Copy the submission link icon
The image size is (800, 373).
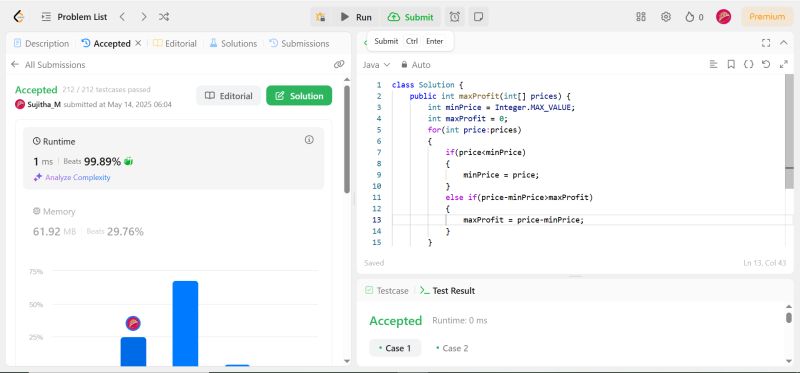pos(339,64)
